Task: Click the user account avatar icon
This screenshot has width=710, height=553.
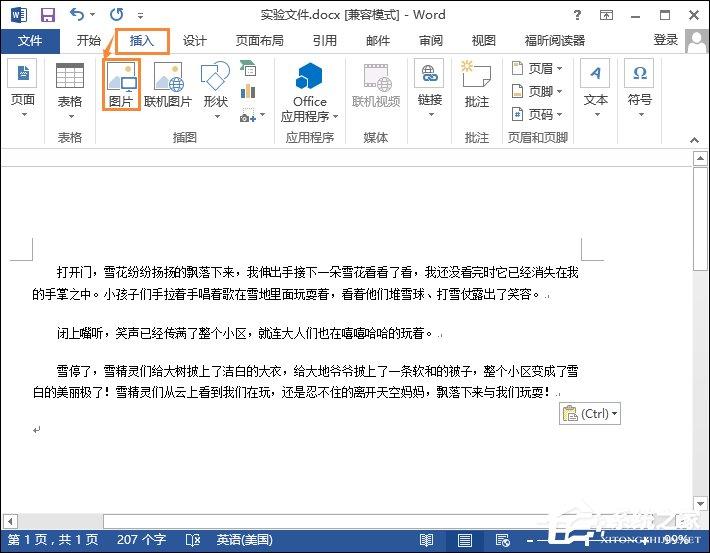Action: tap(696, 41)
